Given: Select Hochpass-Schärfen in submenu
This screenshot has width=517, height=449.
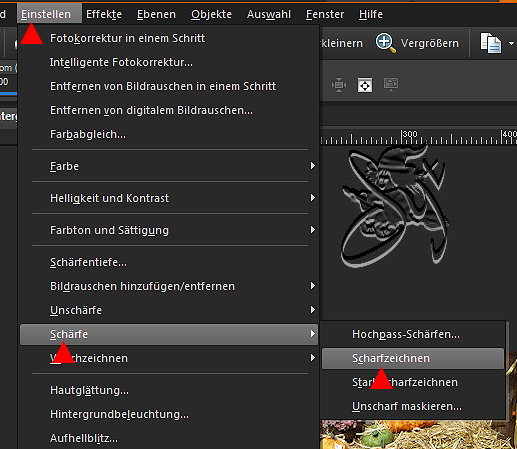Looking at the screenshot, I should (x=413, y=334).
